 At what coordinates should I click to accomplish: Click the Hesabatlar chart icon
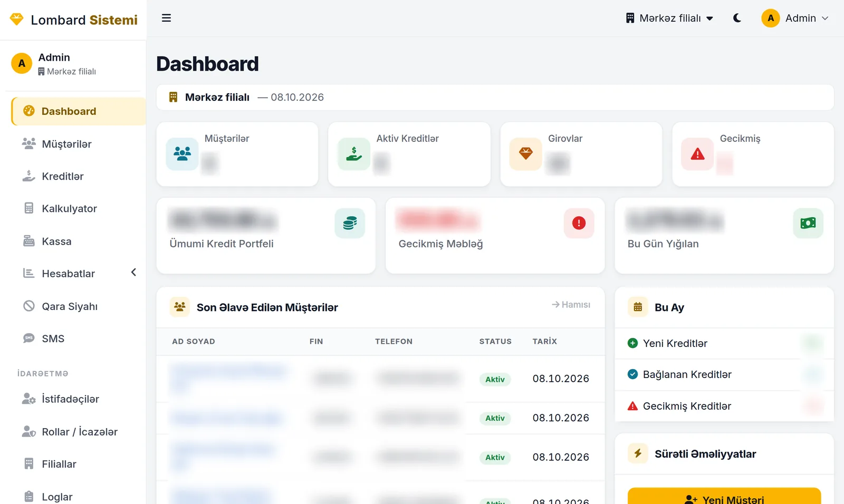click(29, 273)
